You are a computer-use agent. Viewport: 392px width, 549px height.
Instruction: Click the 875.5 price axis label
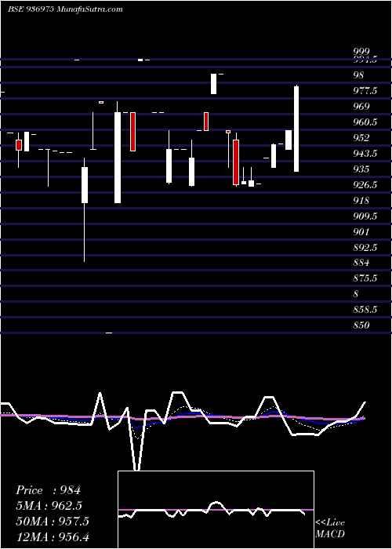[365, 278]
